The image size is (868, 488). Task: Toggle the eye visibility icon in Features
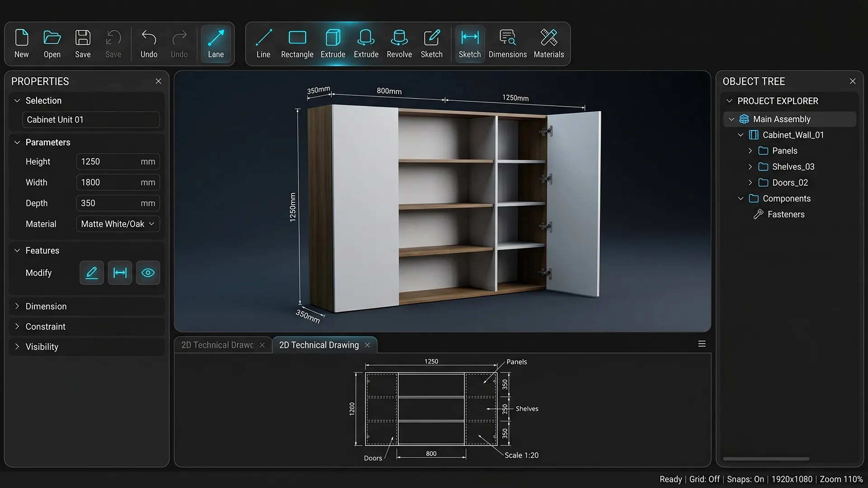tap(148, 272)
